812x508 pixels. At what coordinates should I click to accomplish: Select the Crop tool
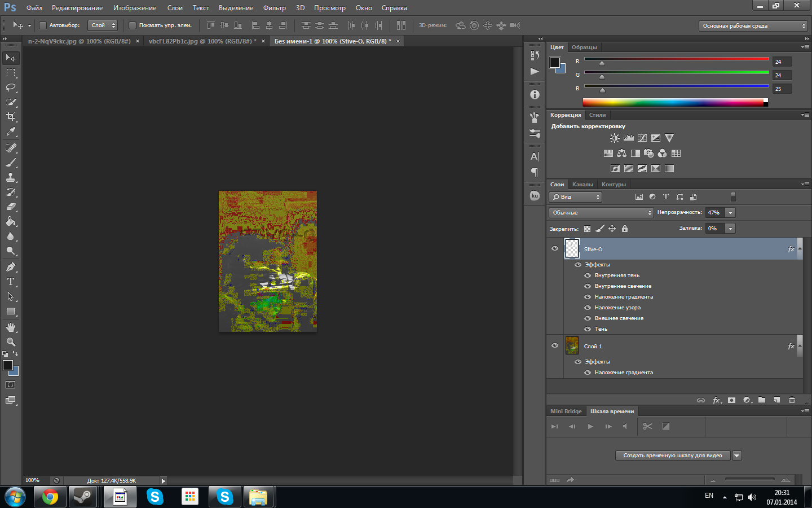coord(11,117)
